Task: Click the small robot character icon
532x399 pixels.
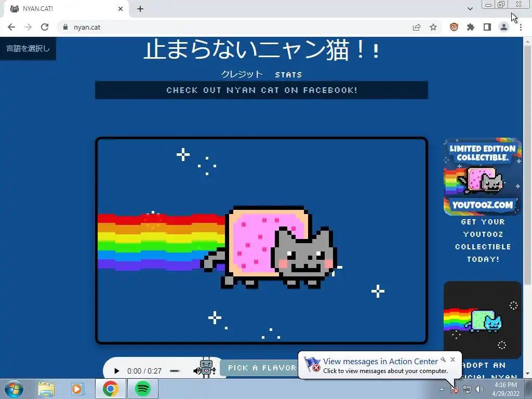Action: point(206,368)
